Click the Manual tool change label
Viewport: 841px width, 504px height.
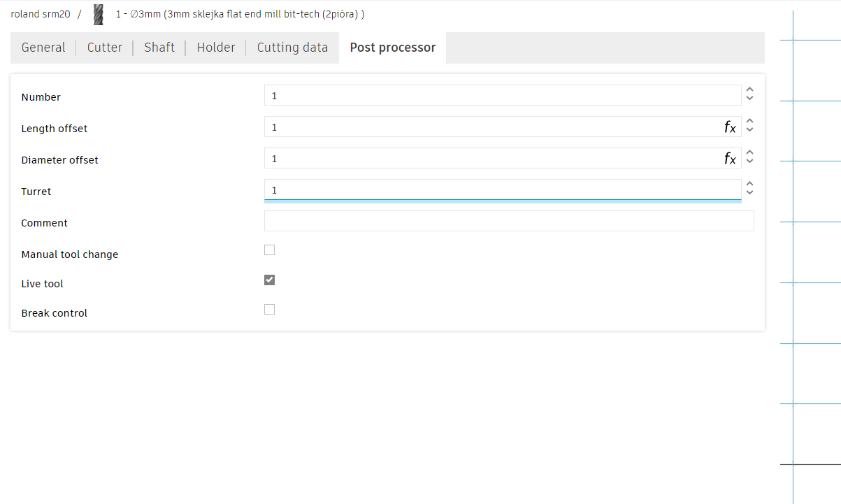pyautogui.click(x=70, y=254)
